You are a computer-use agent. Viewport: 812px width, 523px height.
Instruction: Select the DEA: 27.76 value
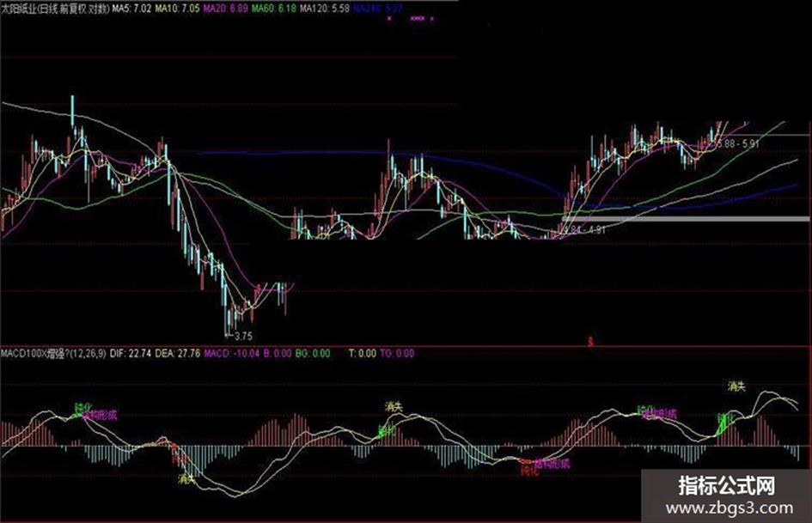[178, 354]
